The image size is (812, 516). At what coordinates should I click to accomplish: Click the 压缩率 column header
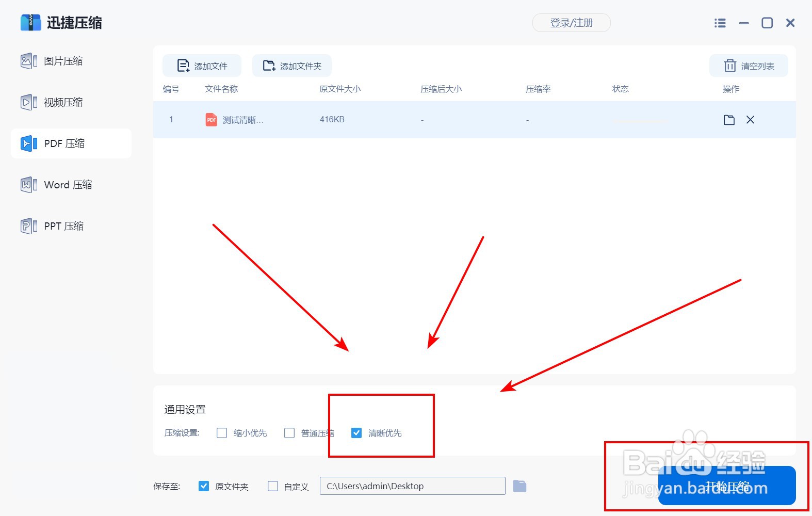point(538,89)
